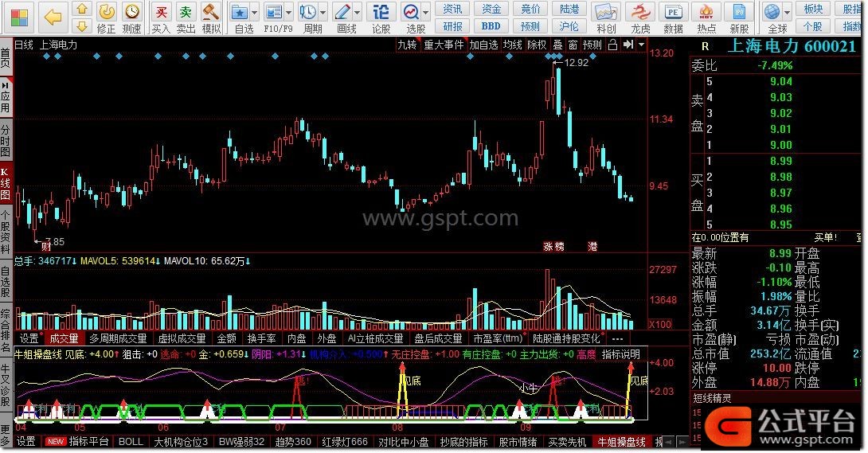Click 加自选 to add to watchlist
Image resolution: width=868 pixels, height=453 pixels.
pyautogui.click(x=484, y=45)
